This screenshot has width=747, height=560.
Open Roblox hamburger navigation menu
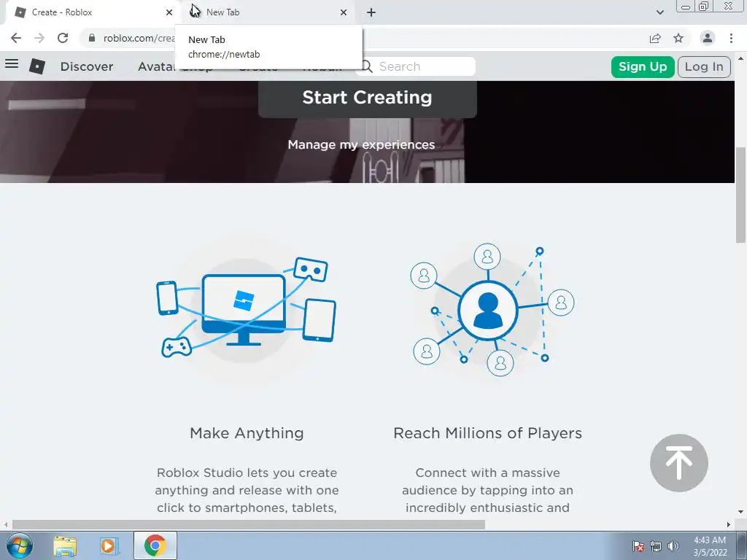(x=12, y=63)
